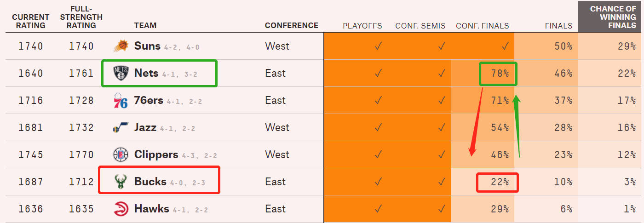This screenshot has height=223, width=644.
Task: Click the Nets team logo
Action: click(121, 73)
